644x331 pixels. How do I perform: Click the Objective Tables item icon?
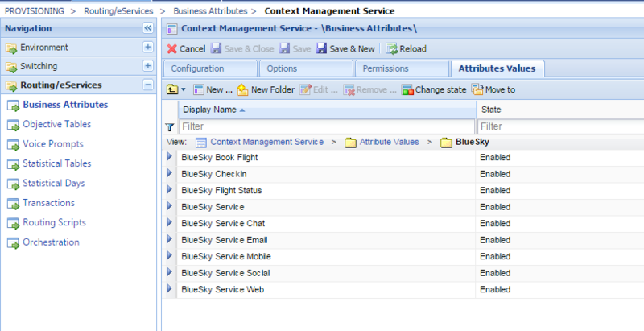tap(13, 126)
